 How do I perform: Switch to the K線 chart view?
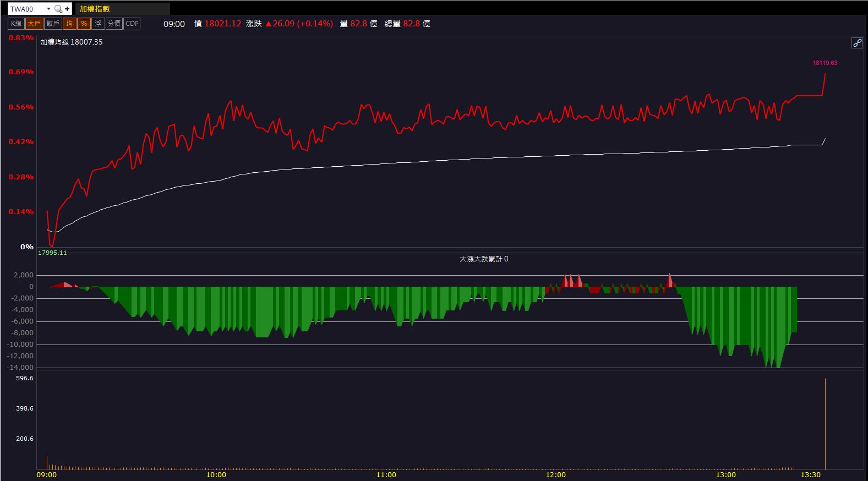pyautogui.click(x=17, y=24)
